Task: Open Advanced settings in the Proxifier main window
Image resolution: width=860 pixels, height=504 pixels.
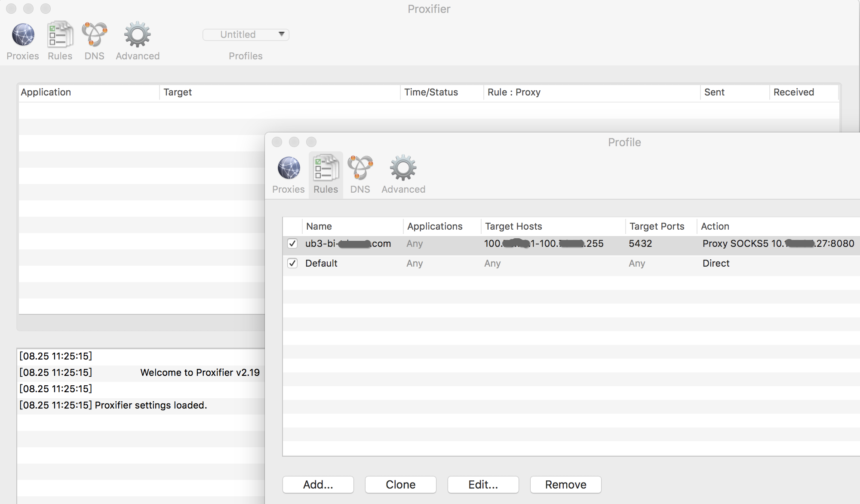Action: 138,41
